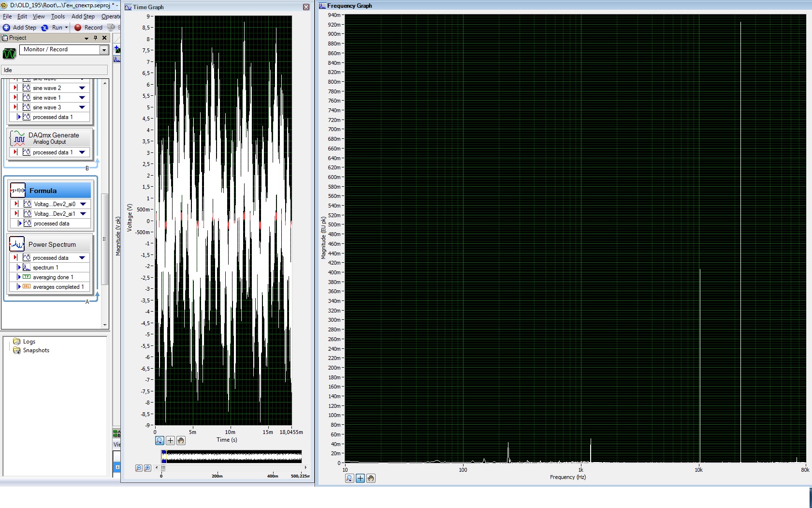This screenshot has width=812, height=508.
Task: Open the Operate menu
Action: pyautogui.click(x=111, y=16)
